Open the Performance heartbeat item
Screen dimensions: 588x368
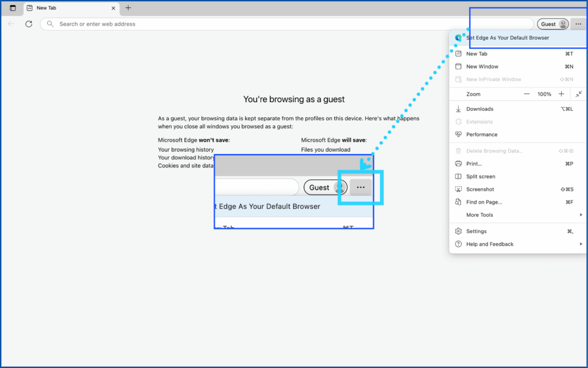pyautogui.click(x=481, y=135)
